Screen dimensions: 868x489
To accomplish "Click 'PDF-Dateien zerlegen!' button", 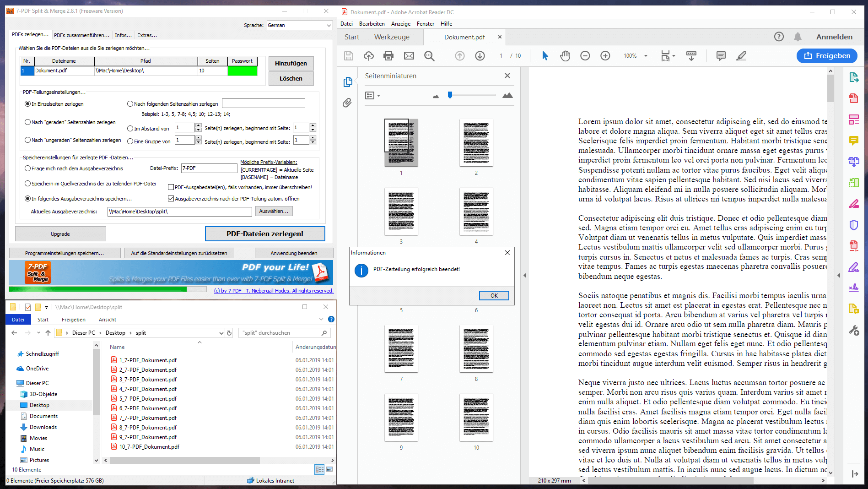I will tap(265, 234).
